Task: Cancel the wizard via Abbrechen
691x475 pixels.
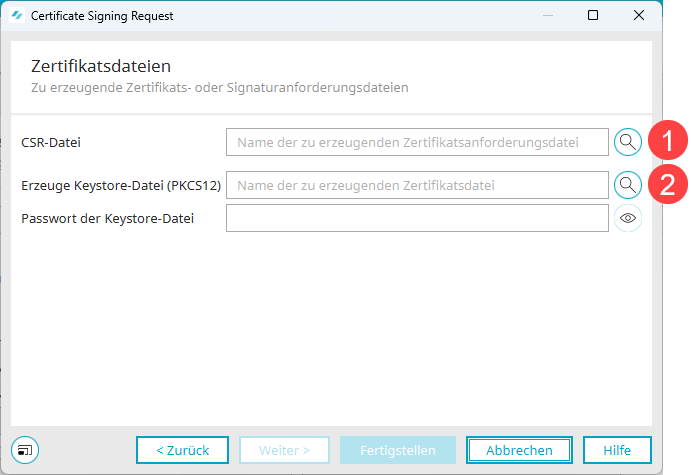Action: coord(519,450)
